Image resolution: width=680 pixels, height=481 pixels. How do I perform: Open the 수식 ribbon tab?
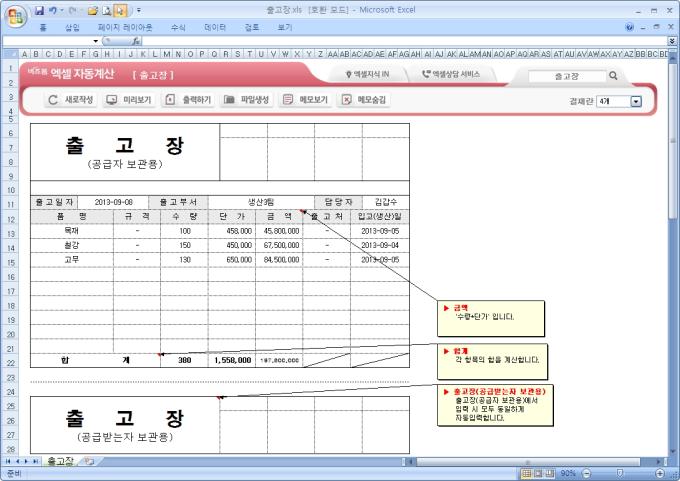click(178, 27)
